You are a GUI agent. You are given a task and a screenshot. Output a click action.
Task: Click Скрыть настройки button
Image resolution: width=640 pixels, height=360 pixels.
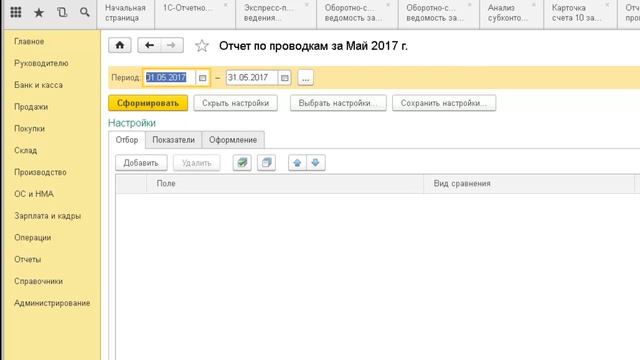coord(236,103)
